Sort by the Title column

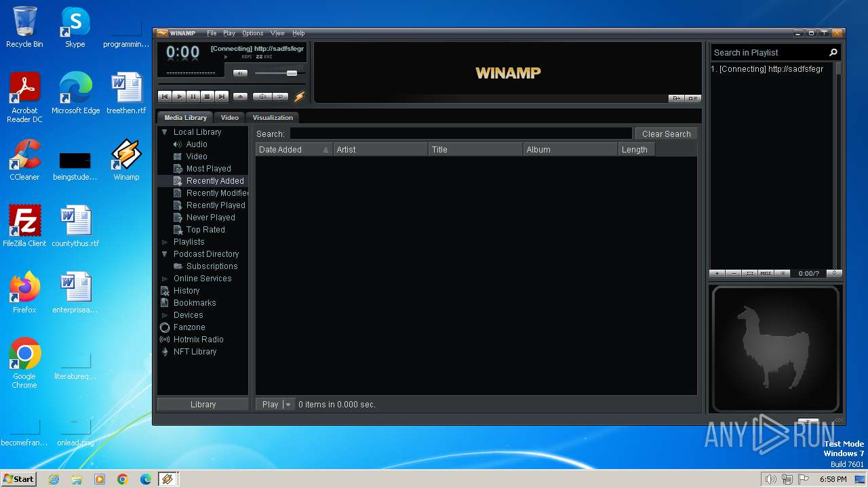click(x=476, y=150)
